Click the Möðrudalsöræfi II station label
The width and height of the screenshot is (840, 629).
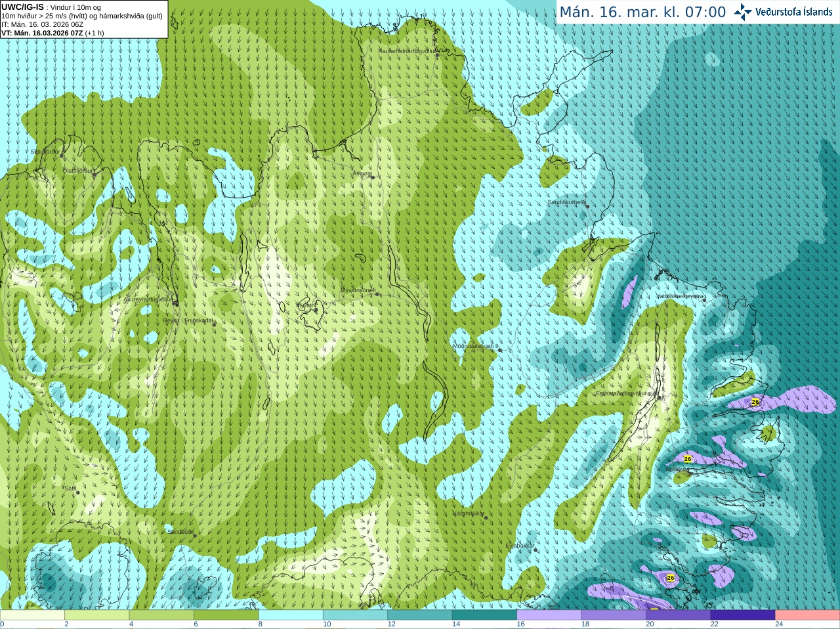click(x=476, y=346)
